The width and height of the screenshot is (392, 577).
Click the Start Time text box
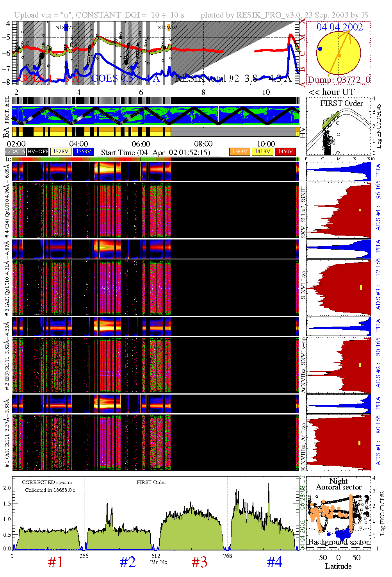click(x=158, y=152)
